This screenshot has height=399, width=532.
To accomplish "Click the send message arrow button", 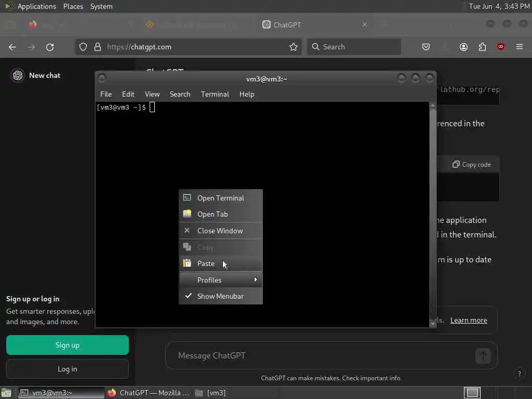I will click(x=483, y=355).
